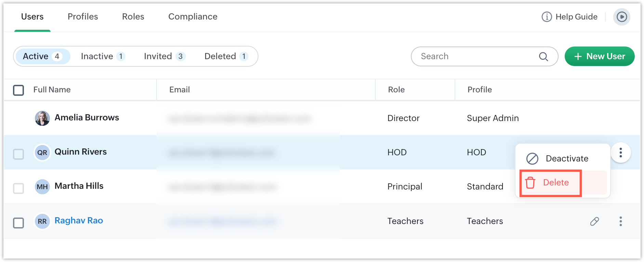Open the Compliance tab

click(x=193, y=17)
